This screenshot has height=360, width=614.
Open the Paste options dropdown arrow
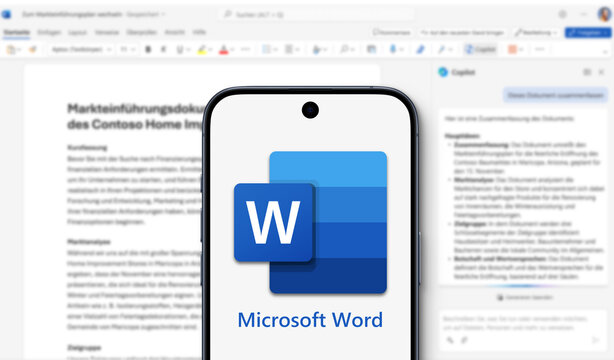(20, 50)
